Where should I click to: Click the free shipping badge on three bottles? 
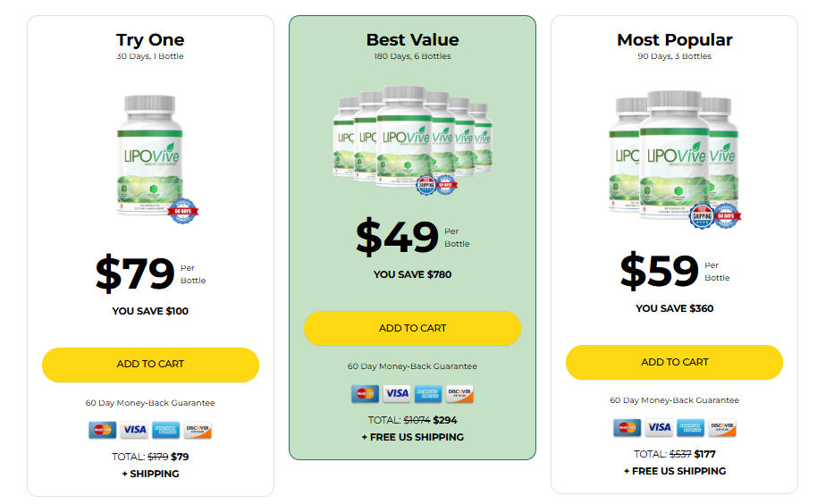pos(702,216)
